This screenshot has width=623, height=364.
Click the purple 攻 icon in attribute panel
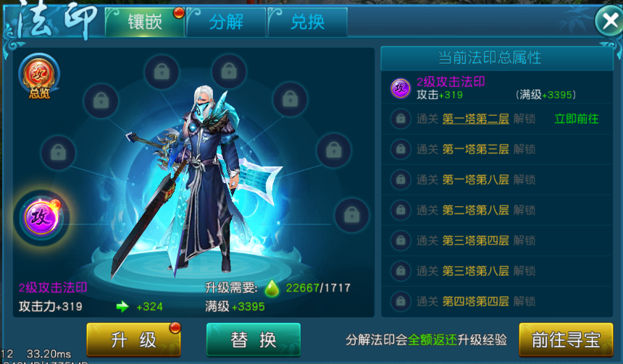pyautogui.click(x=401, y=88)
